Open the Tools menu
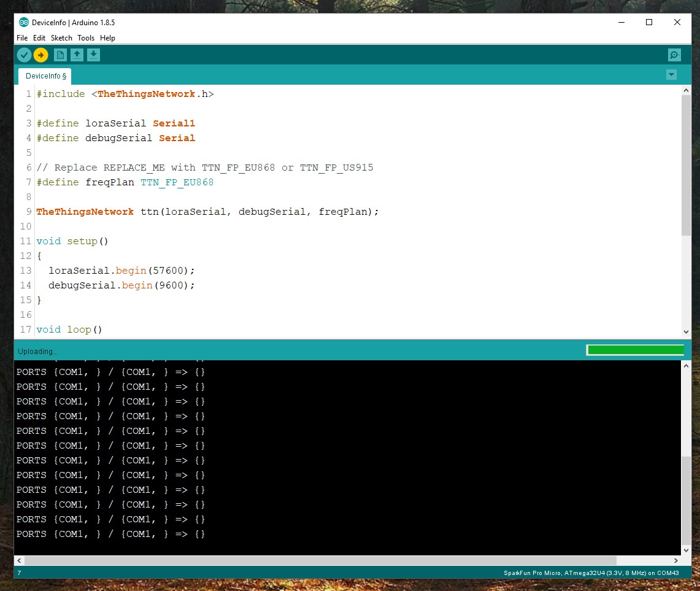The height and width of the screenshot is (591, 700). 86,38
